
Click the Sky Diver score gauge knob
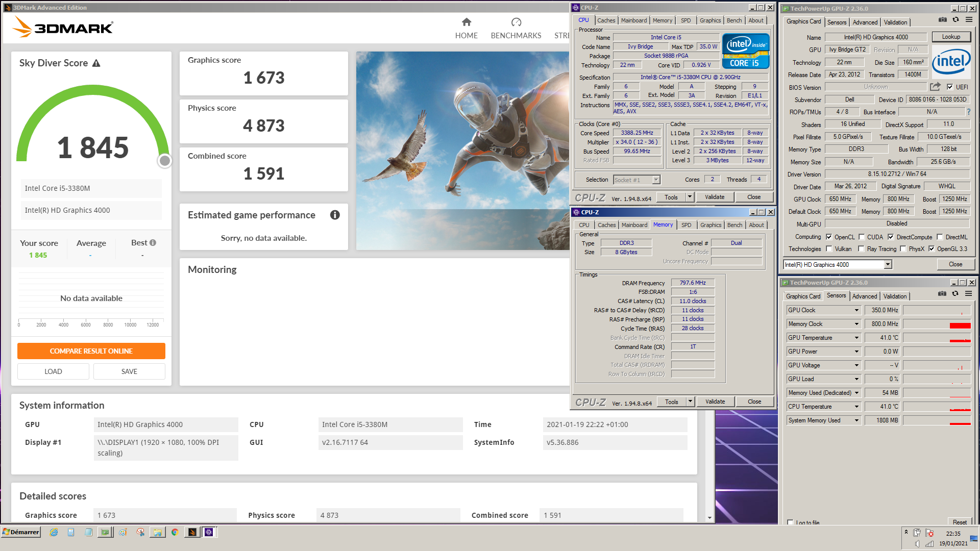coord(164,161)
